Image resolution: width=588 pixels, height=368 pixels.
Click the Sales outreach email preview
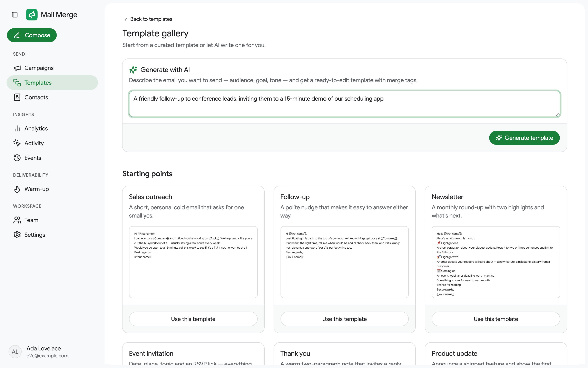point(193,262)
